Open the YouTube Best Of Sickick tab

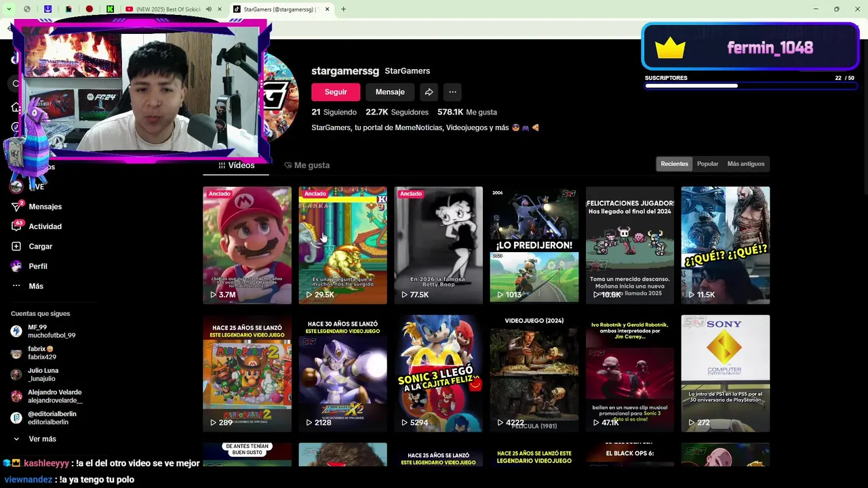click(x=167, y=9)
